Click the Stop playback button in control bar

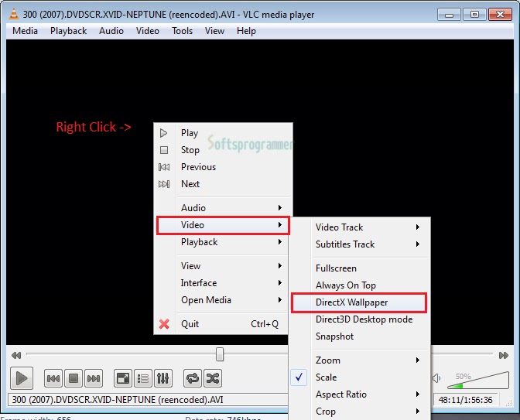point(74,378)
